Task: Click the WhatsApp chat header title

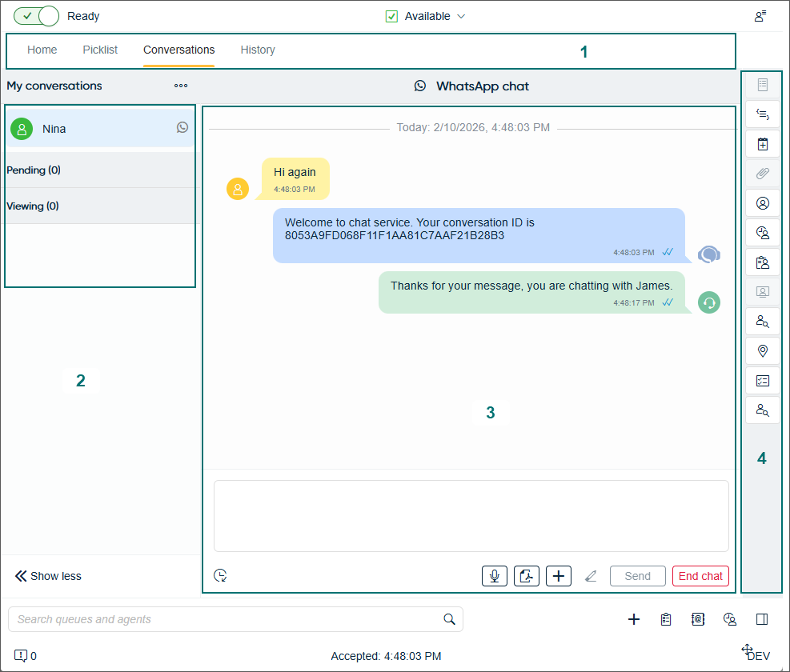Action: pos(482,86)
